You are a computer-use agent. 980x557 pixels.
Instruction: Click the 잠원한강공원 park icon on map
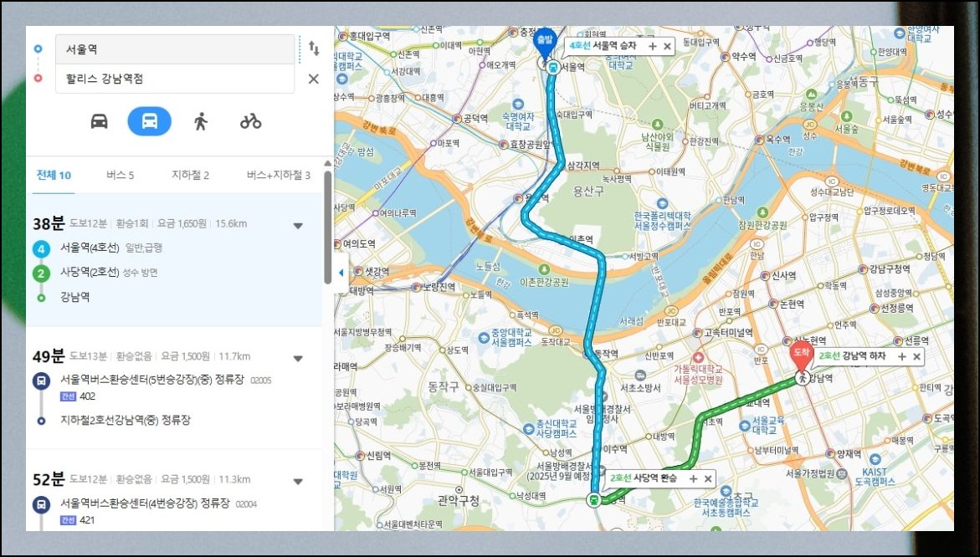click(x=762, y=212)
